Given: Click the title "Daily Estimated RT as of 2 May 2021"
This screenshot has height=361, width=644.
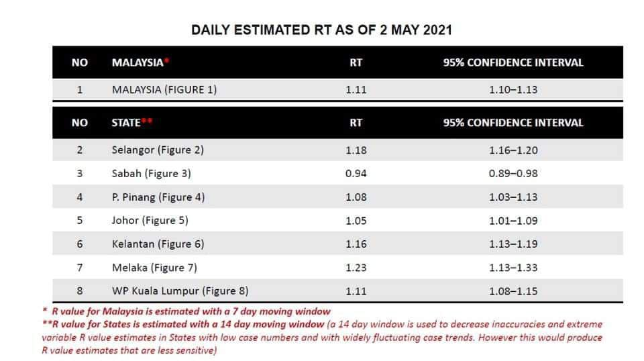Looking at the screenshot, I should (x=322, y=30).
